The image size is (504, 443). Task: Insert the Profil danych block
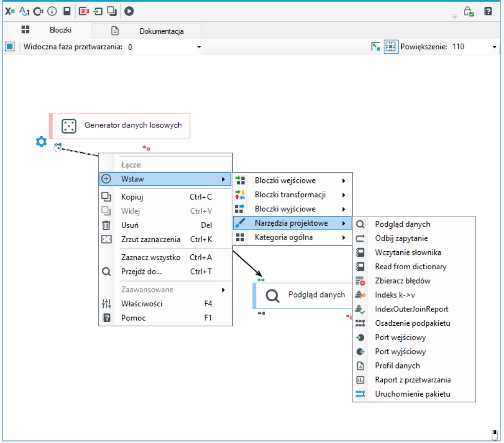click(x=414, y=365)
